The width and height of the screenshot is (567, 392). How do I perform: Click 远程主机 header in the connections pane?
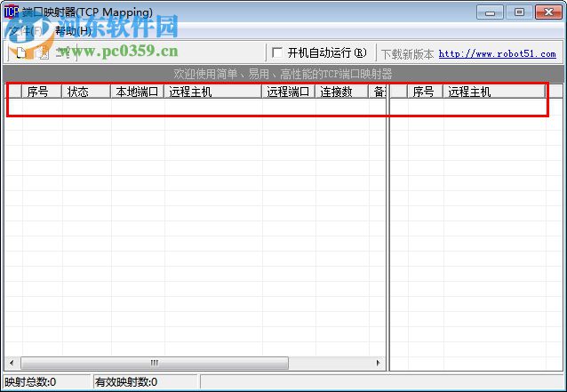click(x=494, y=92)
